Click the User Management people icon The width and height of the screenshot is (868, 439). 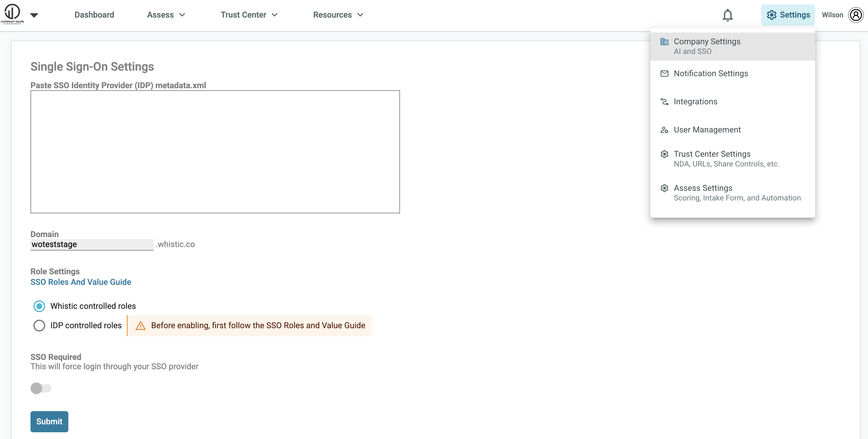pyautogui.click(x=664, y=130)
